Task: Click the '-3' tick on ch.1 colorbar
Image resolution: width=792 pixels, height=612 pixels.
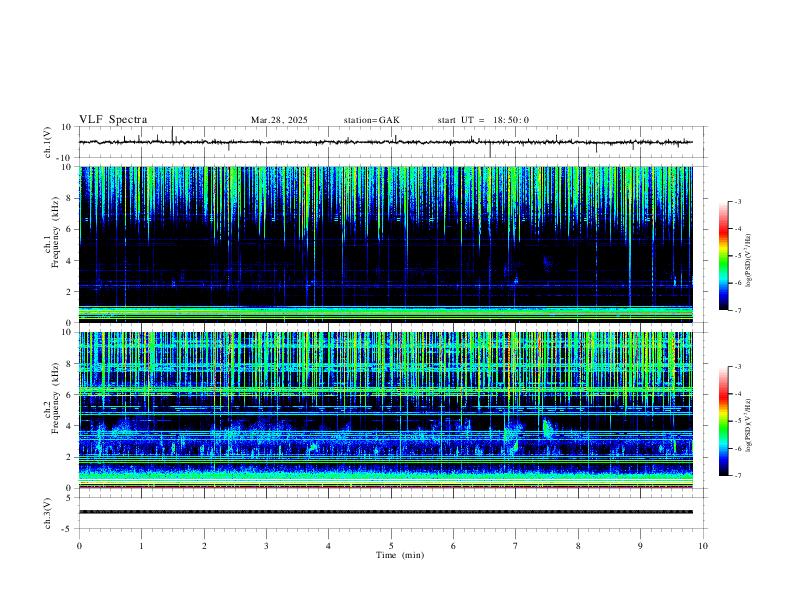Action: [x=737, y=201]
